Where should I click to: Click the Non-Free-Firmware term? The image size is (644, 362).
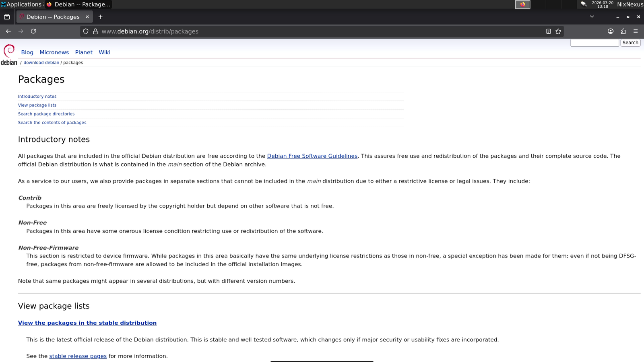coord(48,248)
